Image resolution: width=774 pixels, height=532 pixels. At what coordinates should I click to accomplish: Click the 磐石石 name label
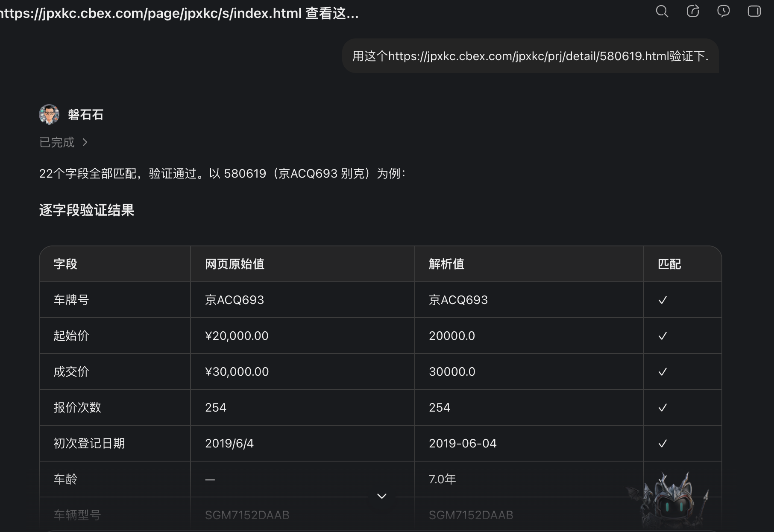point(85,114)
